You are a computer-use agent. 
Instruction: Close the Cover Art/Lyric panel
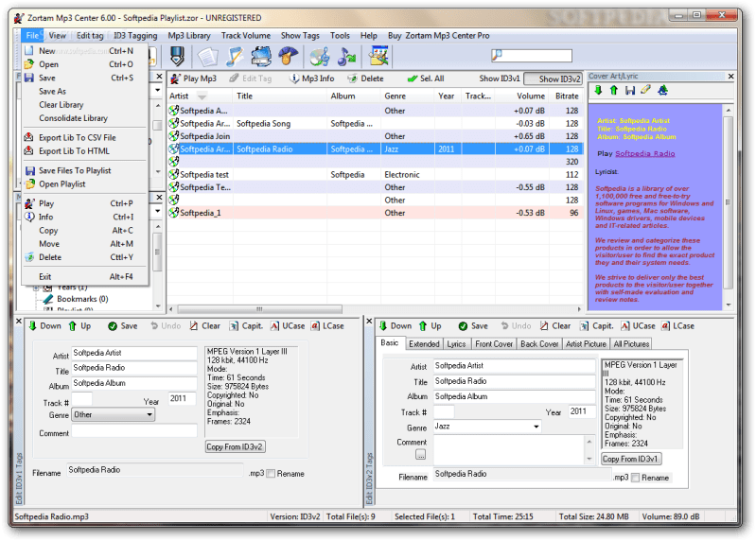click(730, 76)
